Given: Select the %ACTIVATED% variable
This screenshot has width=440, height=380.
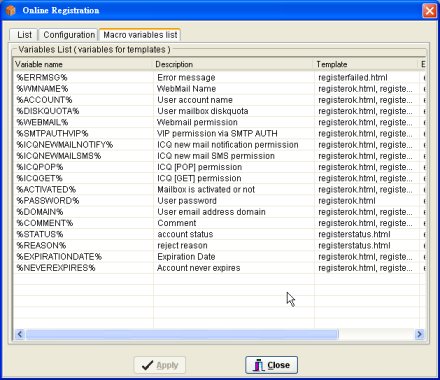Looking at the screenshot, I should [46, 190].
